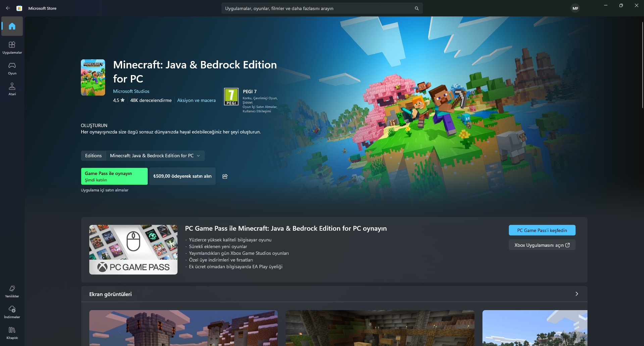This screenshot has width=644, height=346.
Task: Buy for ₺509,00 ödeyerek satın alın
Action: click(x=183, y=176)
